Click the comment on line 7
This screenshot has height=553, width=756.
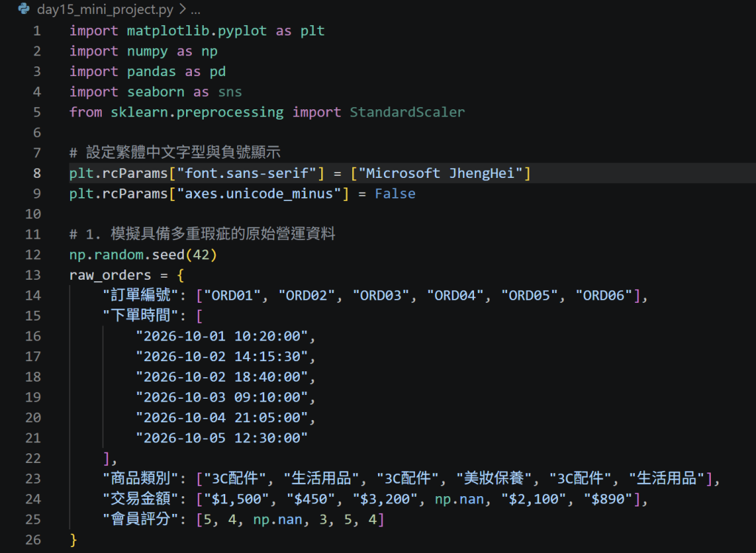(174, 152)
